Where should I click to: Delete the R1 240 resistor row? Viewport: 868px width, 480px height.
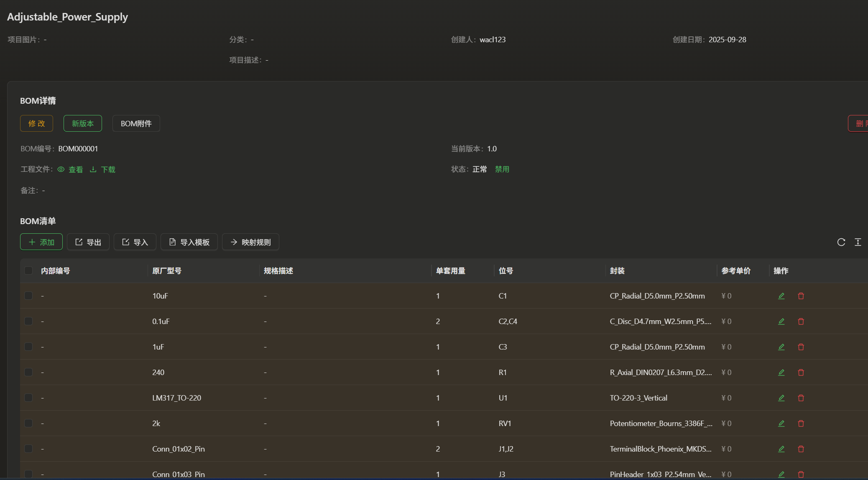click(801, 373)
